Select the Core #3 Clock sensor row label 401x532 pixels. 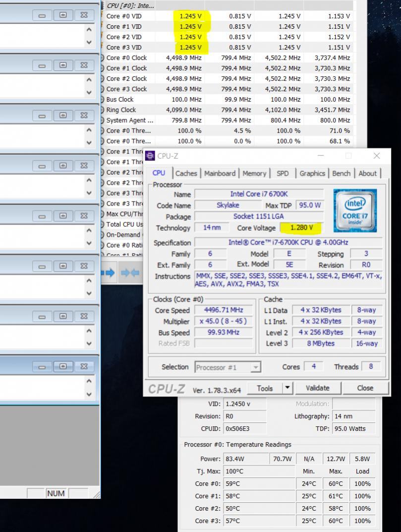pos(126,89)
